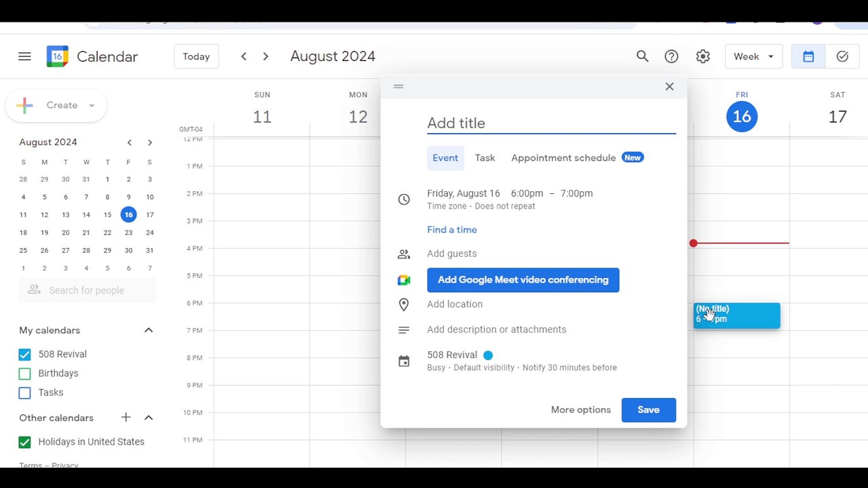This screenshot has width=868, height=488.
Task: Select Monday 12 column header
Action: click(x=358, y=109)
